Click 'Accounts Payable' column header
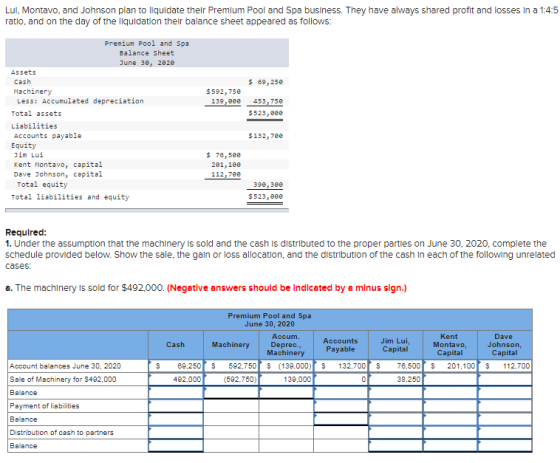Image resolution: width=560 pixels, height=463 pixels. 340,345
